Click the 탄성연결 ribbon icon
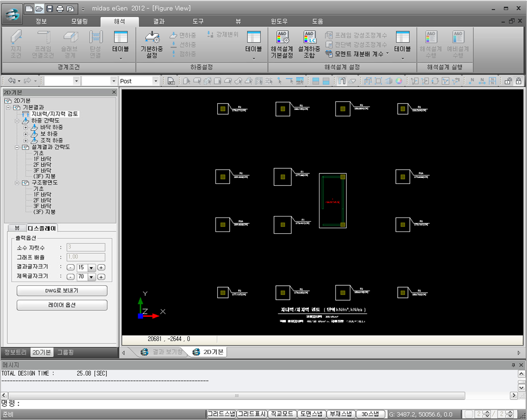Screen dimensions: 527x420 pyautogui.click(x=95, y=45)
